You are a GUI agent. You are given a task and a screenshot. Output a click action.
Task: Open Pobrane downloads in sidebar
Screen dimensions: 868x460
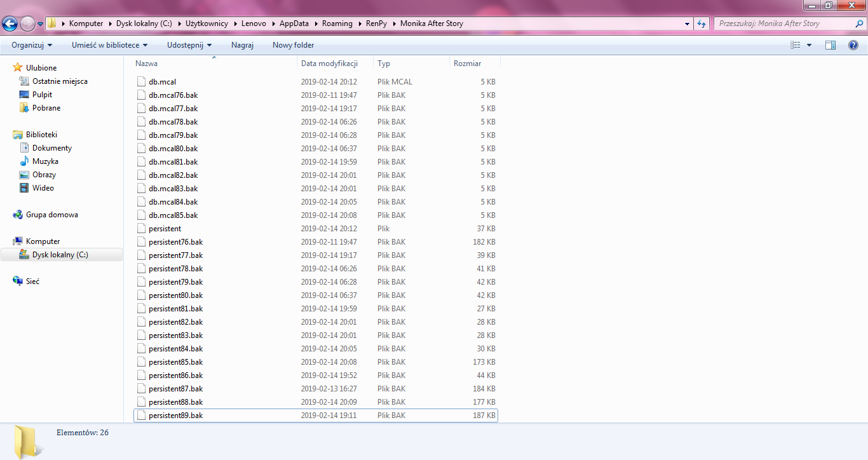pyautogui.click(x=46, y=108)
